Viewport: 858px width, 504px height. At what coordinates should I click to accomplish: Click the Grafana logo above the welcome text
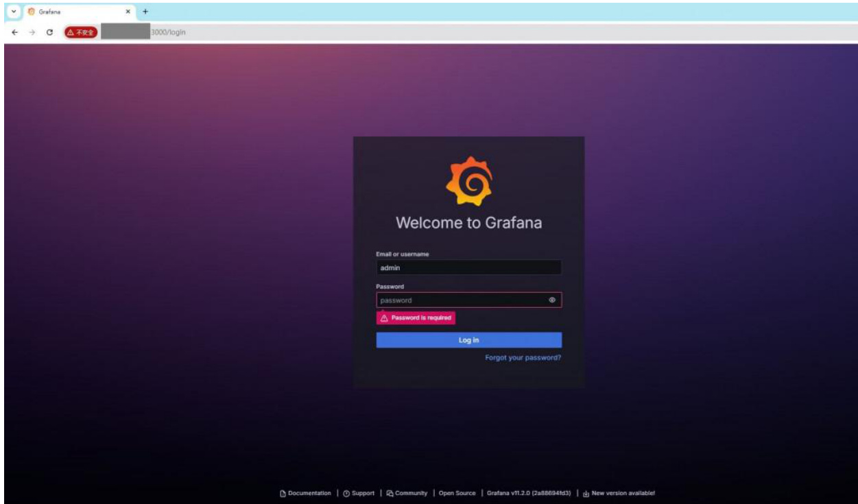click(468, 182)
